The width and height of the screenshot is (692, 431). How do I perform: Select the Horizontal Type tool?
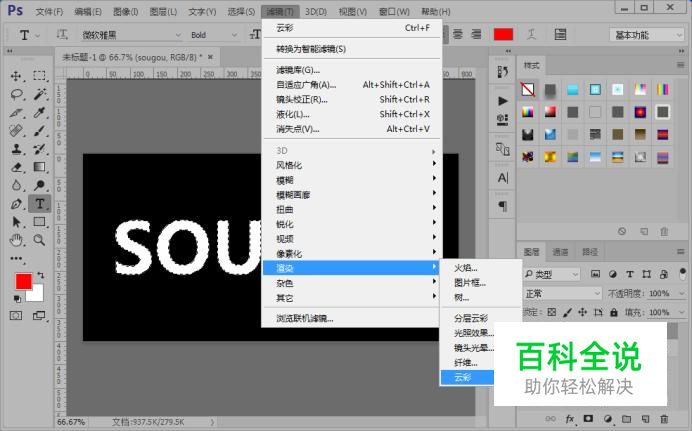tap(39, 204)
